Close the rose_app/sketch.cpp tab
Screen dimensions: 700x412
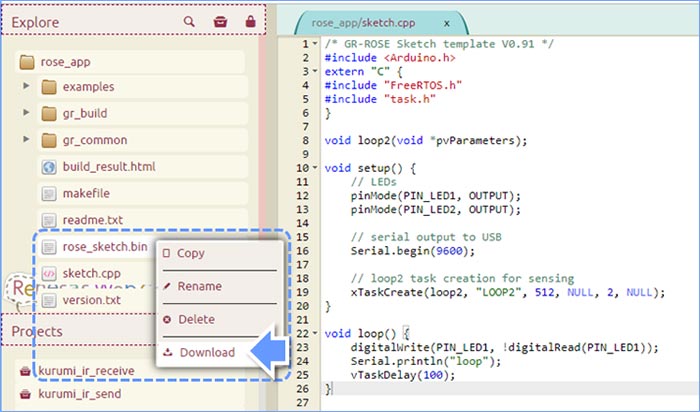[446, 21]
